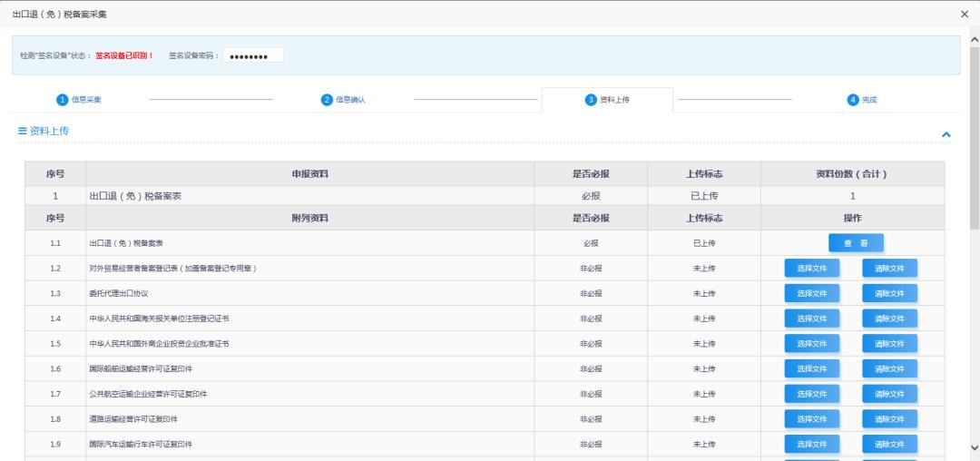Click the 资料上传 section list icon
This screenshot has height=461, width=980.
[23, 132]
